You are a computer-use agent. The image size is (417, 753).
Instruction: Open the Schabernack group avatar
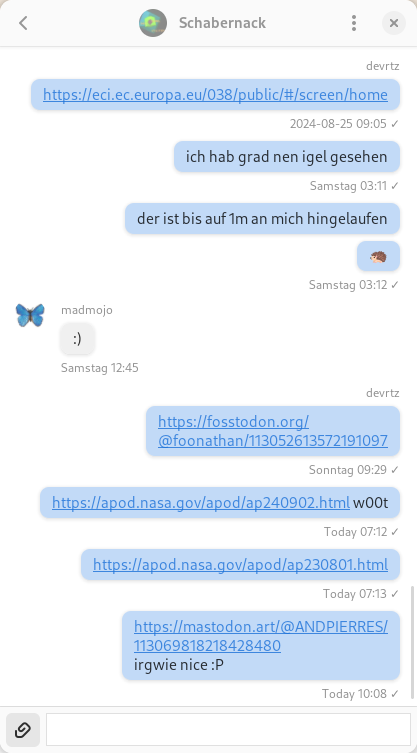coord(153,23)
